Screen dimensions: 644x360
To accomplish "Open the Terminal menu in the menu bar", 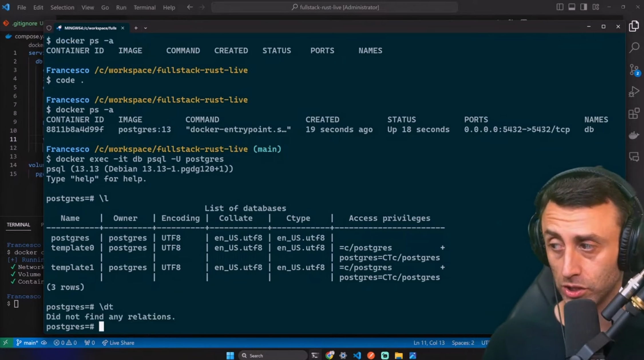I will [144, 7].
